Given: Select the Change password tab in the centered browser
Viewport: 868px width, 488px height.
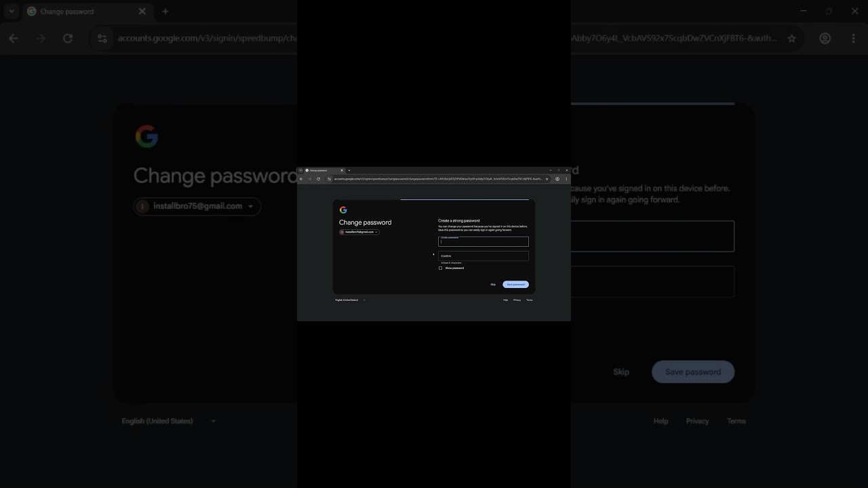Looking at the screenshot, I should tap(324, 170).
